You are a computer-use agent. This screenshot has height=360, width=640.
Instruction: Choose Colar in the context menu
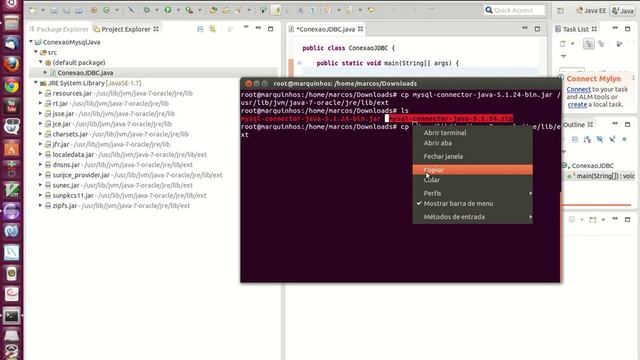click(x=472, y=180)
